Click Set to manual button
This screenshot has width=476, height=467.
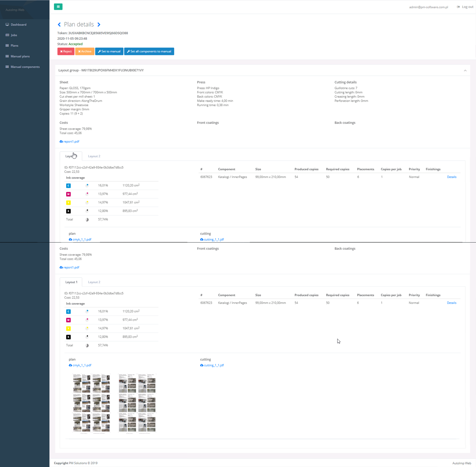109,52
